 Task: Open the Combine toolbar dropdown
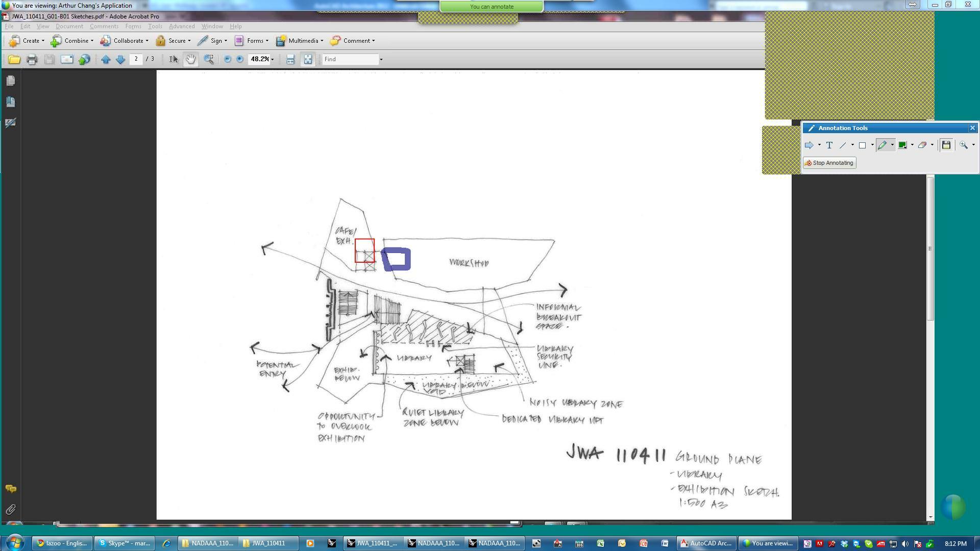point(72,41)
